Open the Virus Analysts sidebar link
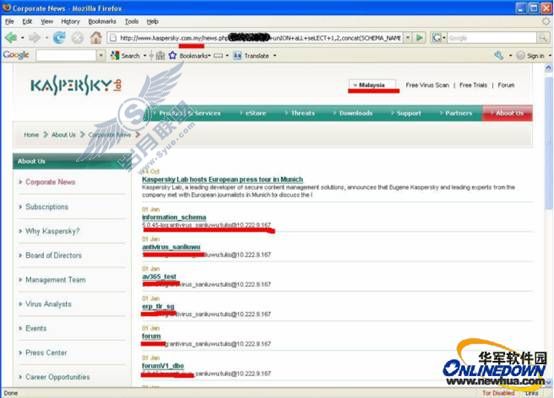Screen dimensions: 554x398 48,304
